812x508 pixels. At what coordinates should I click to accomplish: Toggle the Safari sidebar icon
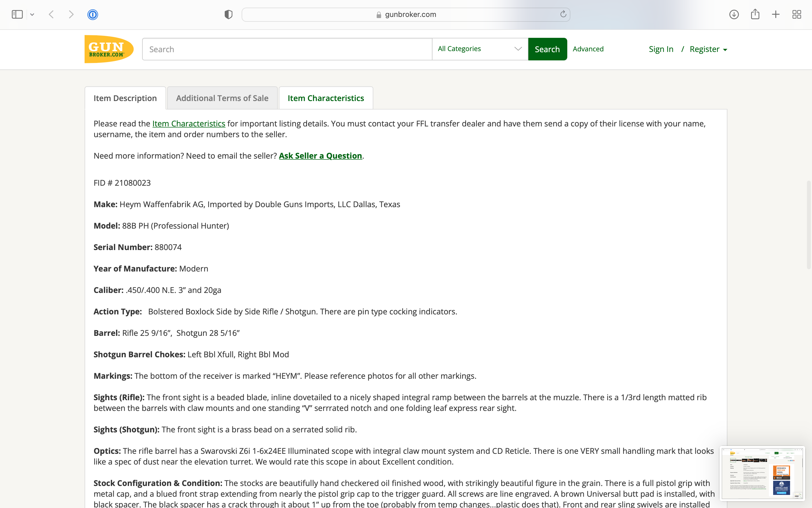pos(17,14)
